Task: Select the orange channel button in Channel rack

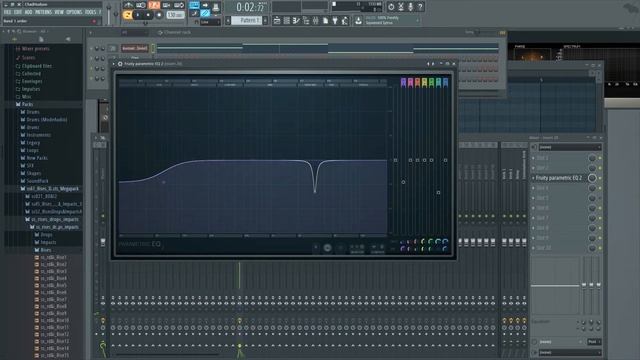Action: [x=134, y=48]
